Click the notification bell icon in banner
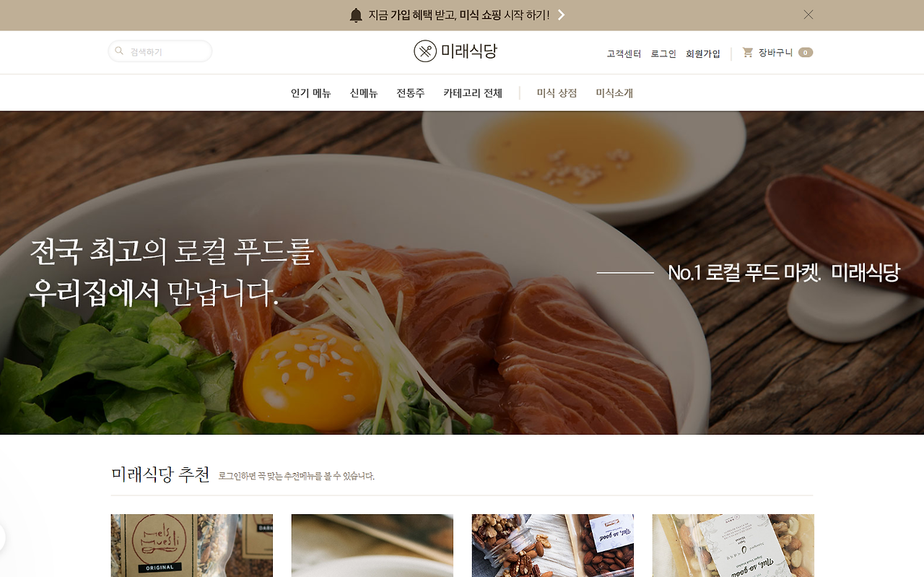This screenshot has height=577, width=924. coord(356,15)
